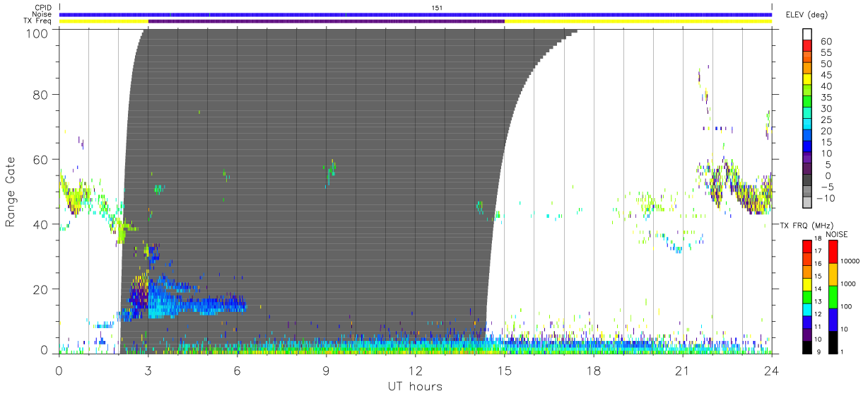Click the y-axis tick label '20'

[x=40, y=289]
